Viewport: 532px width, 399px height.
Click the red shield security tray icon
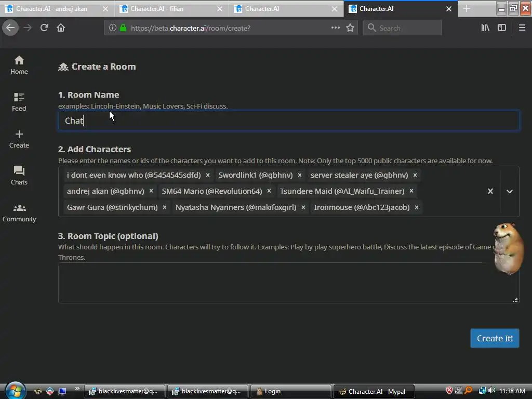[x=449, y=391]
